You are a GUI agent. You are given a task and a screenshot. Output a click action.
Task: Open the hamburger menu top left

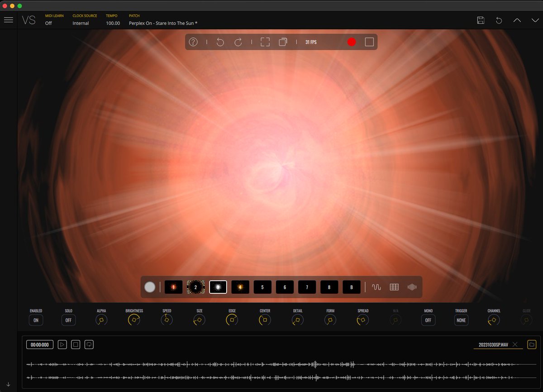tap(8, 19)
